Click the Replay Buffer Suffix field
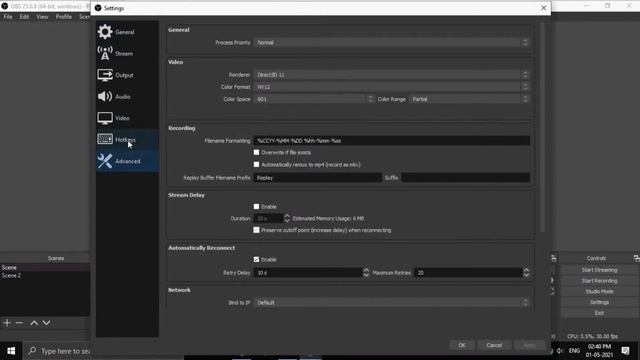Image resolution: width=640 pixels, height=360 pixels. pos(465,178)
